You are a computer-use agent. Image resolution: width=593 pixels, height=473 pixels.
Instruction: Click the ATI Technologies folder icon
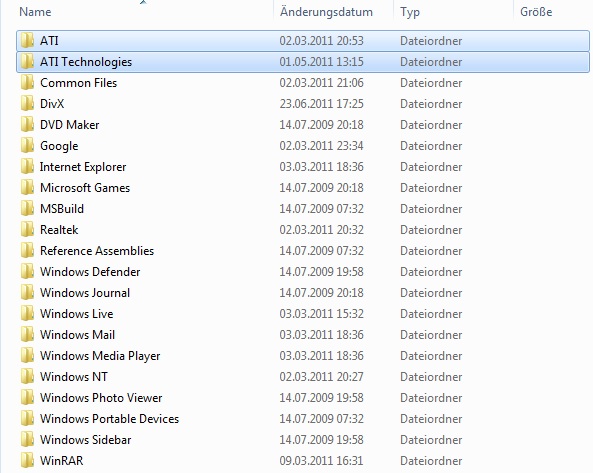click(27, 62)
